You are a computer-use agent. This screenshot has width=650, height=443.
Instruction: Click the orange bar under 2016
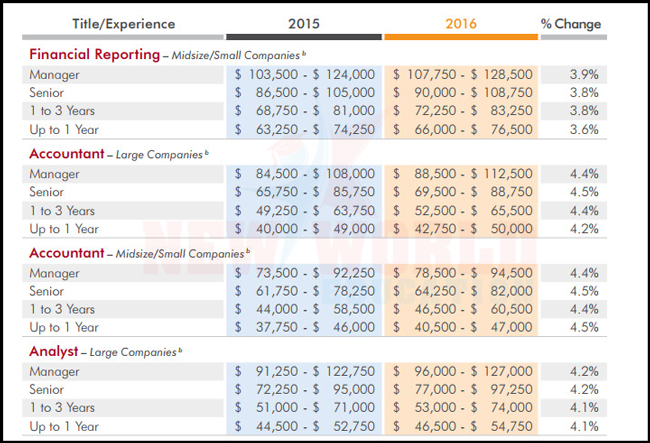pos(461,37)
